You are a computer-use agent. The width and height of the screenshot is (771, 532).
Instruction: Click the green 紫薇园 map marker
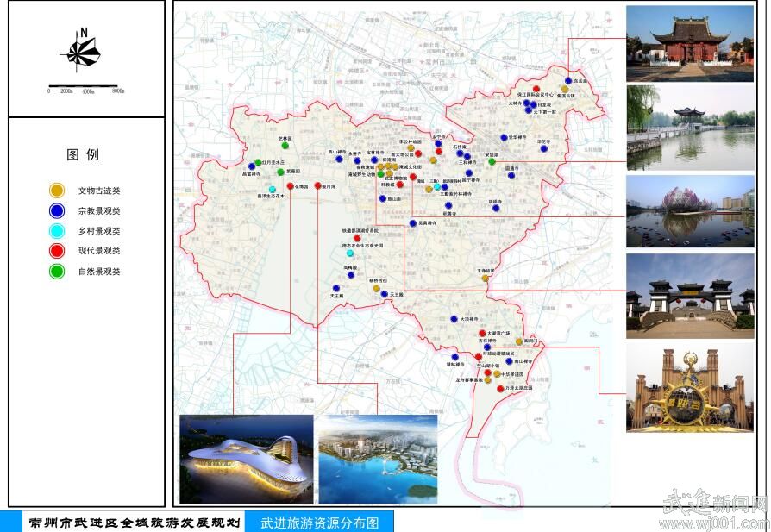pos(280,172)
